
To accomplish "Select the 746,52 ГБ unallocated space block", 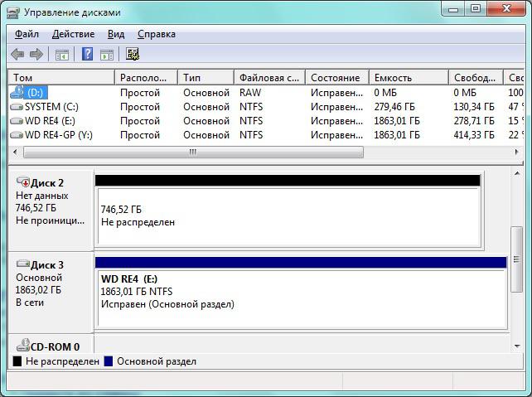I will coord(287,215).
